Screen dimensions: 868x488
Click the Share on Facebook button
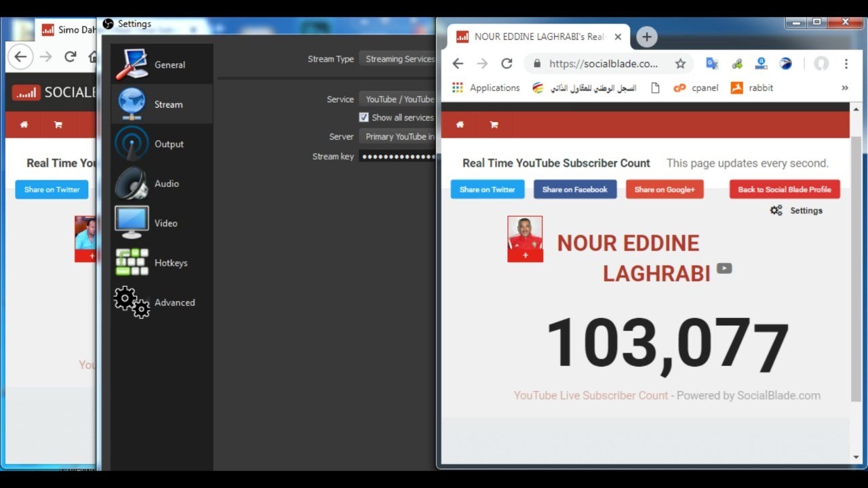pos(575,190)
